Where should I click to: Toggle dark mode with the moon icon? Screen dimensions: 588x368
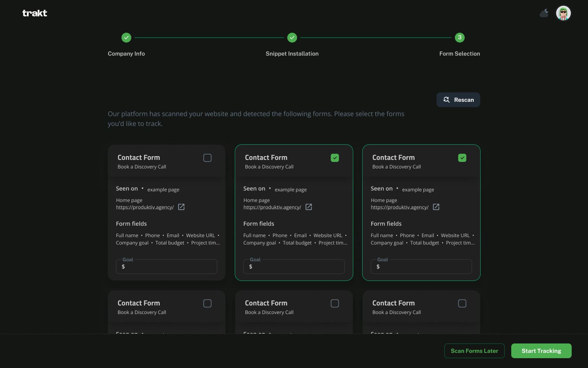544,13
